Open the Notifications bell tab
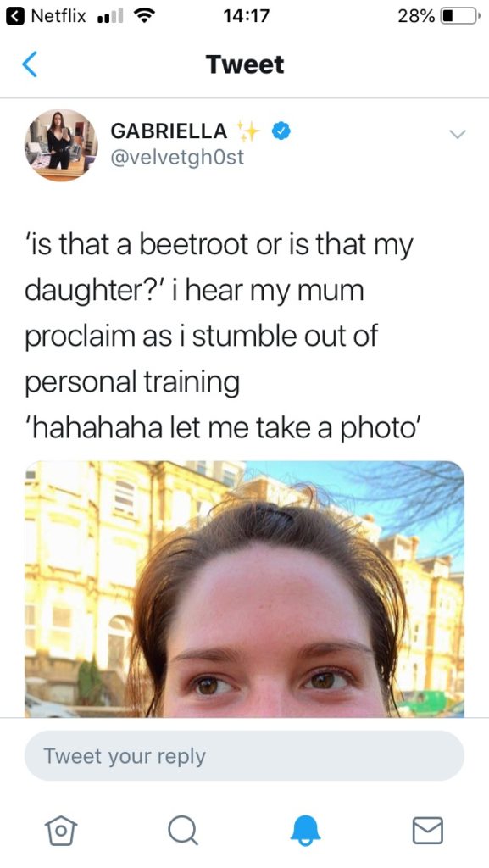The width and height of the screenshot is (489, 868). click(305, 831)
